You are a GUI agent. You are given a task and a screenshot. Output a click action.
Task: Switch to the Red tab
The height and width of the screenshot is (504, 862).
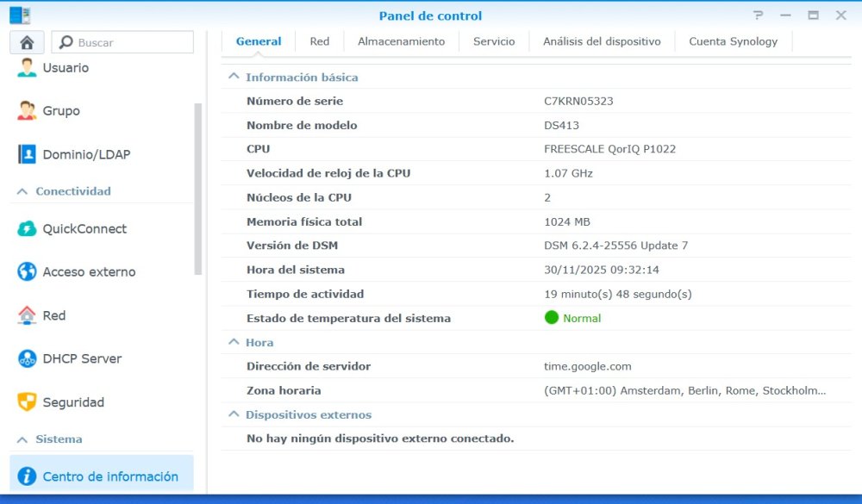[x=320, y=41]
